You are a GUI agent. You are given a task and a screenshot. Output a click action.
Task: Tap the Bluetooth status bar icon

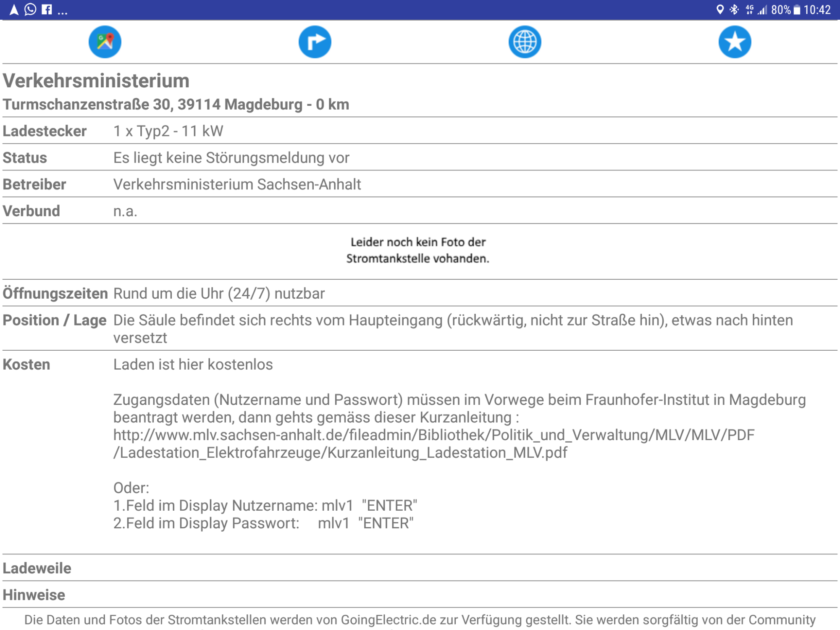734,9
